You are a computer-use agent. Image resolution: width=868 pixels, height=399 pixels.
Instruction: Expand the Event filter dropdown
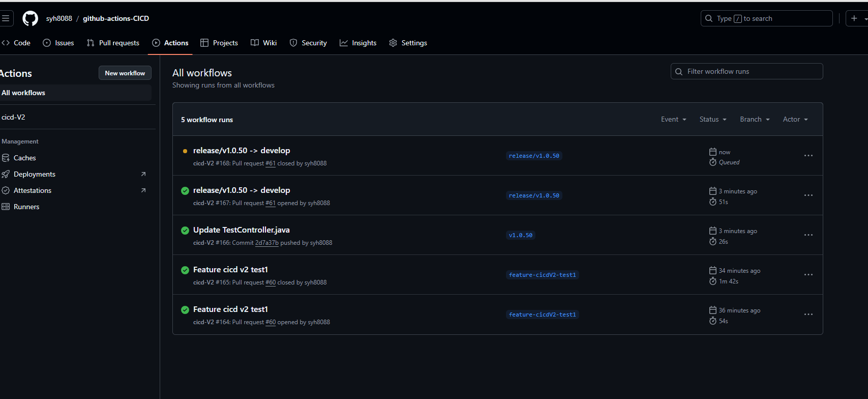click(x=674, y=119)
